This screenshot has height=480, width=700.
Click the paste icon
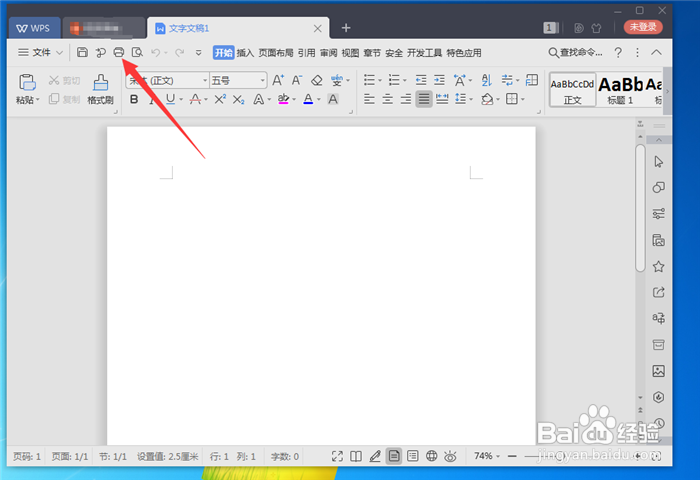(27, 83)
